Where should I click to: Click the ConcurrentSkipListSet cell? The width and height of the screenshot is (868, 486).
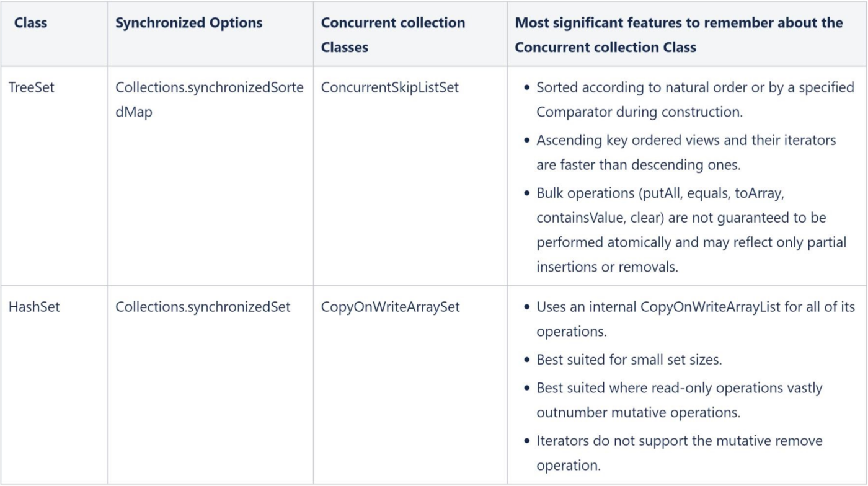coord(389,87)
